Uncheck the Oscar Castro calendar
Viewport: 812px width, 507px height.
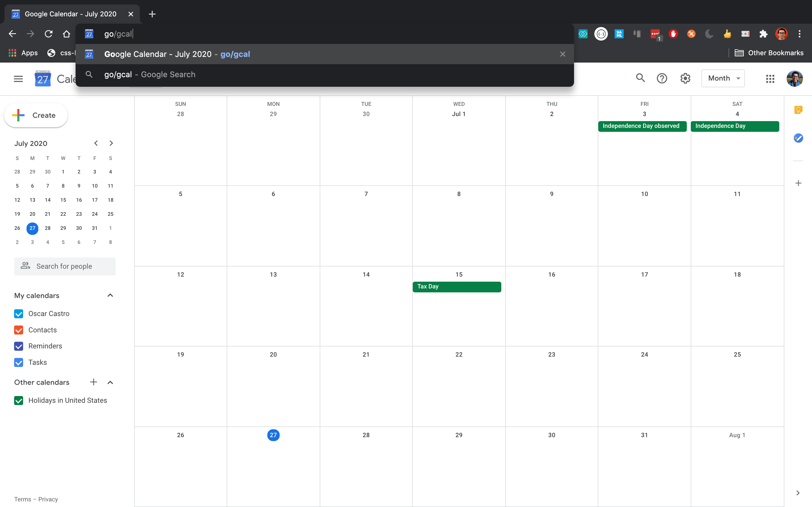(x=19, y=313)
